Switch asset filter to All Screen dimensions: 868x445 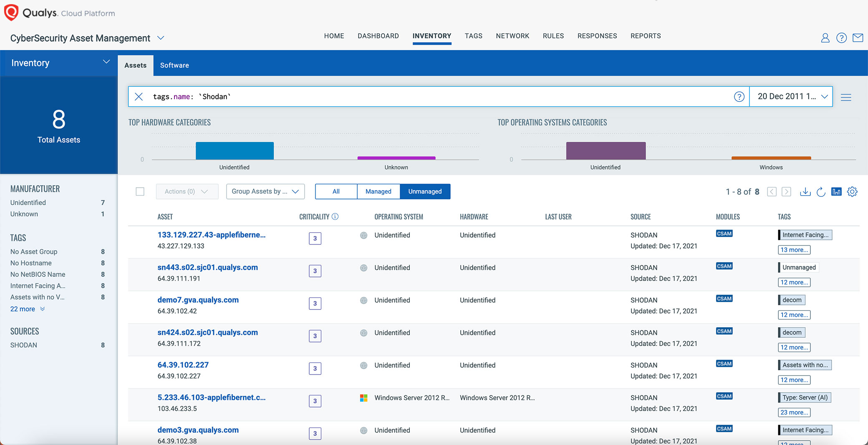point(336,191)
